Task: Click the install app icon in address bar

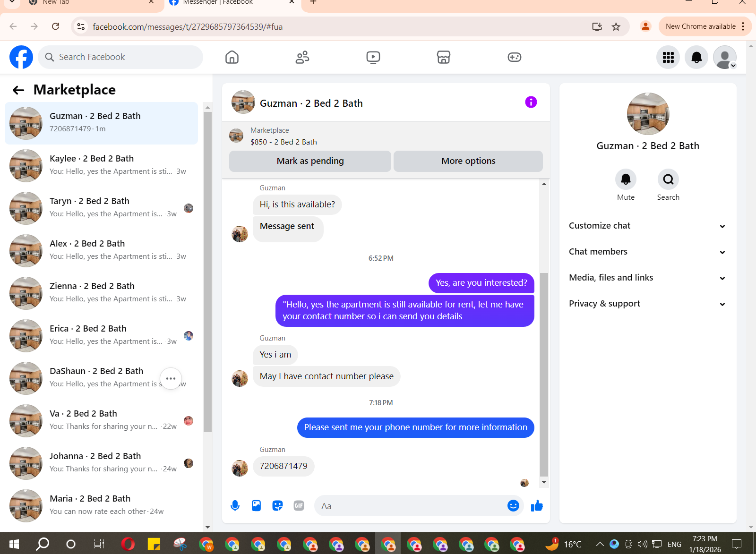Action: pyautogui.click(x=597, y=27)
